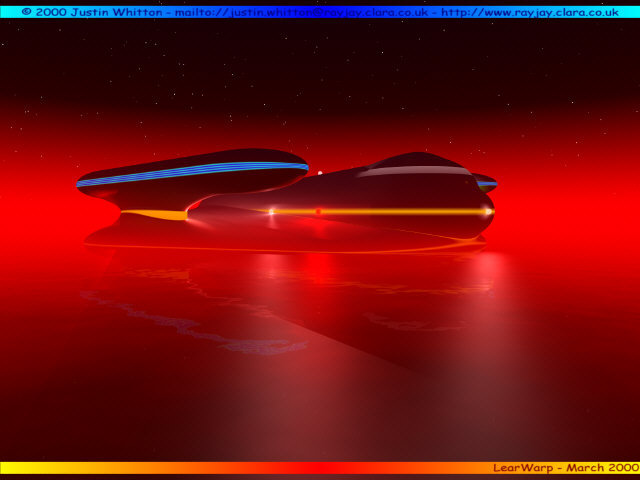Viewport: 640px width, 480px height.
Task: Click bright glint at beam's right end
Action: (x=488, y=211)
